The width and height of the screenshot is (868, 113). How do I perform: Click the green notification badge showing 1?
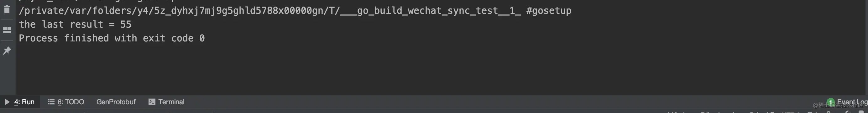(x=830, y=102)
